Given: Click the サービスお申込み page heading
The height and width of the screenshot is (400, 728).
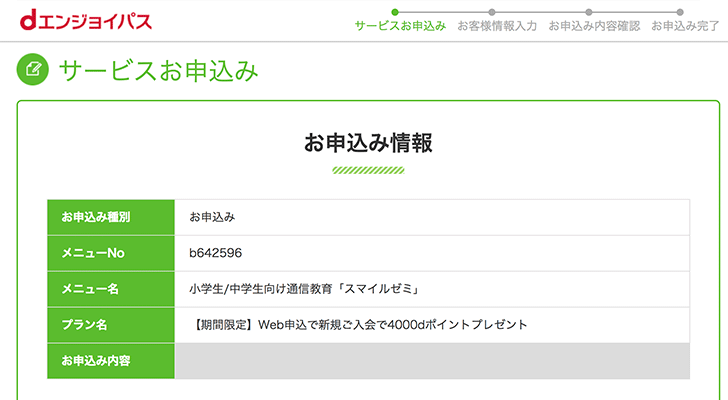Looking at the screenshot, I should (159, 71).
